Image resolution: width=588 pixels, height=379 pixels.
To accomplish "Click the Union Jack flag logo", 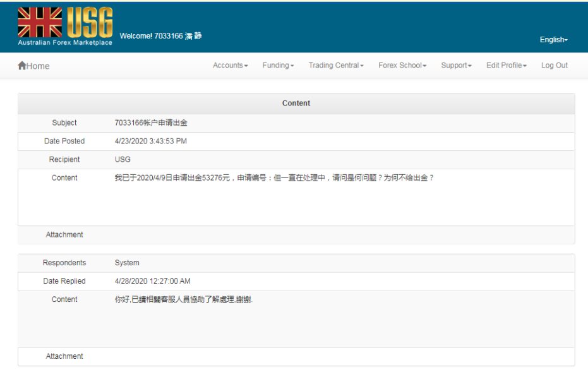I will [x=40, y=23].
